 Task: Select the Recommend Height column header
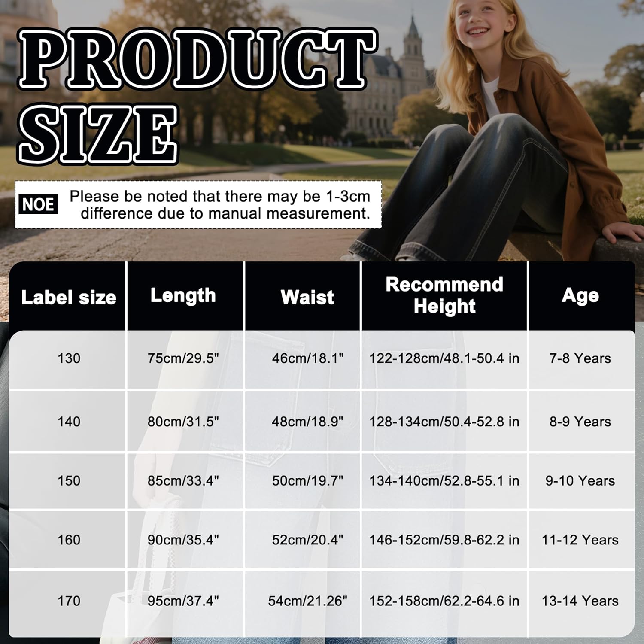(444, 295)
